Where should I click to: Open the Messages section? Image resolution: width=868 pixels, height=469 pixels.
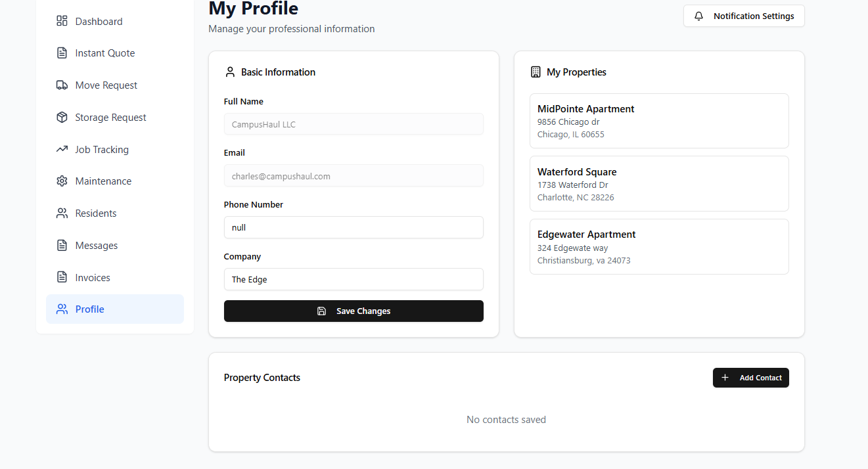(x=96, y=245)
